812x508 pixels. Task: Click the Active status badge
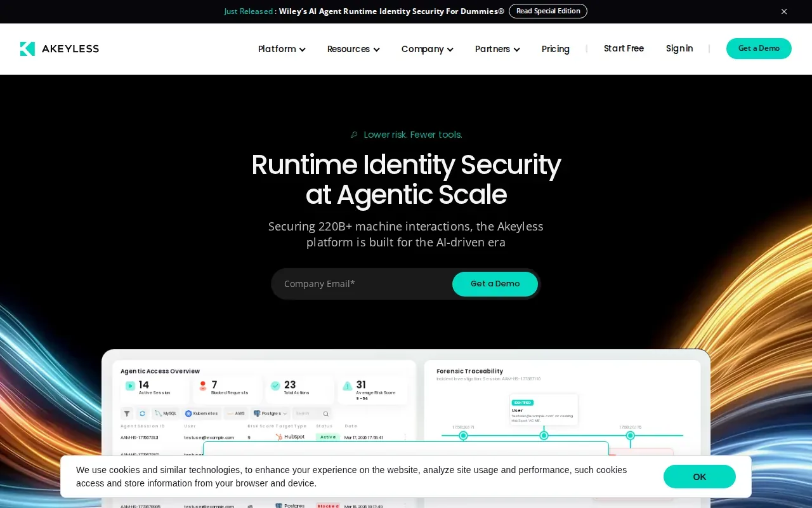(328, 437)
